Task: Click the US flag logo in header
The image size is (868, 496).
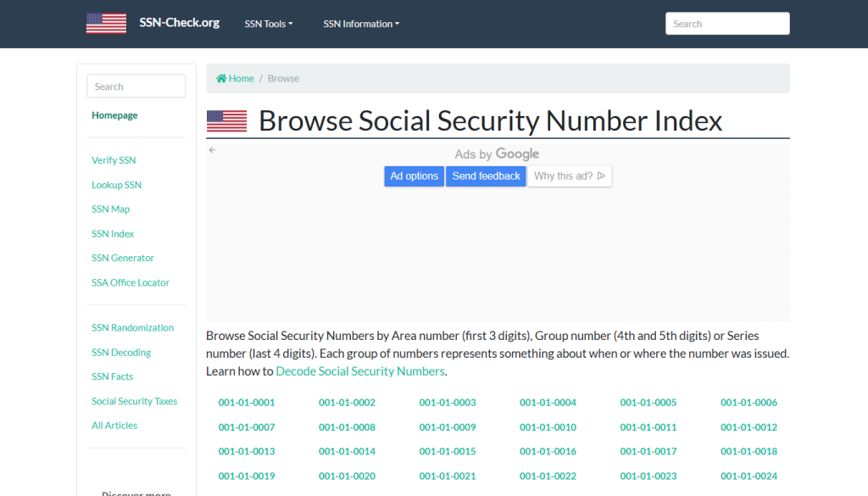Action: [106, 23]
